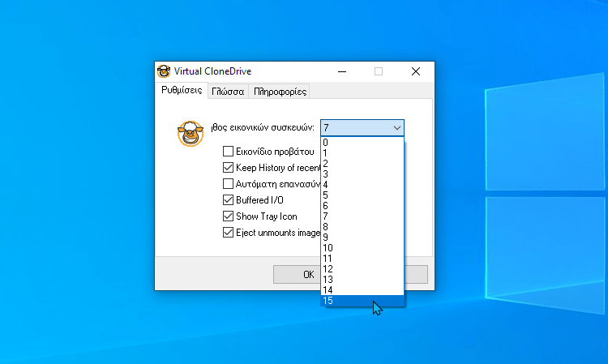Pick 4 from the dropdown list

pos(362,185)
